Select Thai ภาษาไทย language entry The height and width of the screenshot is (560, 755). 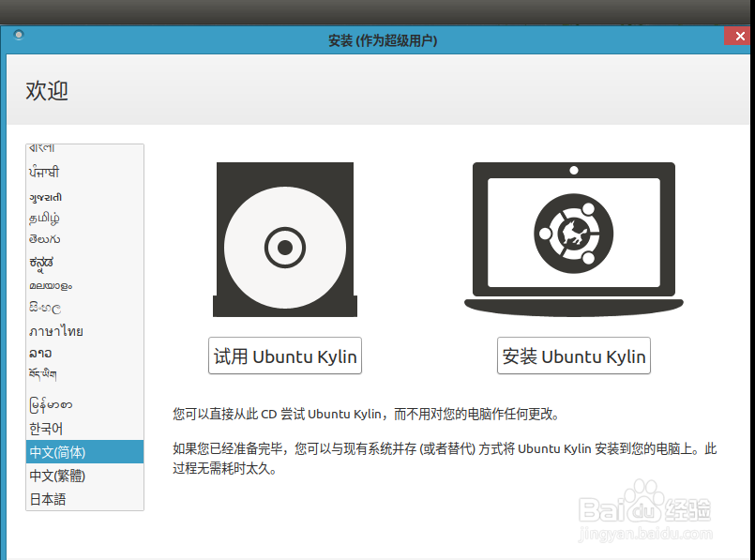84,331
